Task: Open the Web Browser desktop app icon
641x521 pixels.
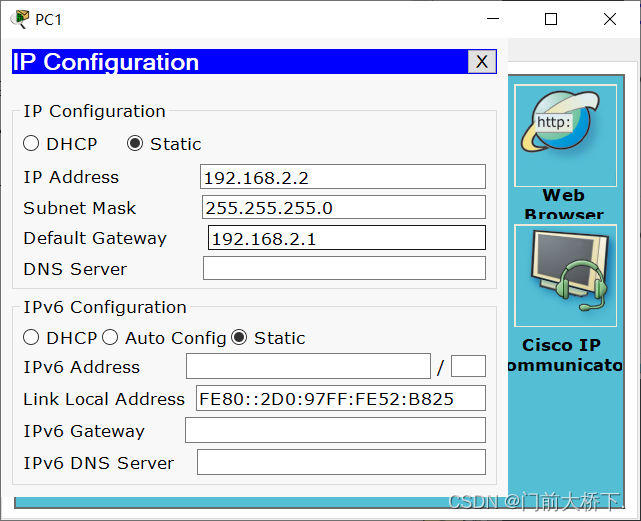Action: coord(565,135)
